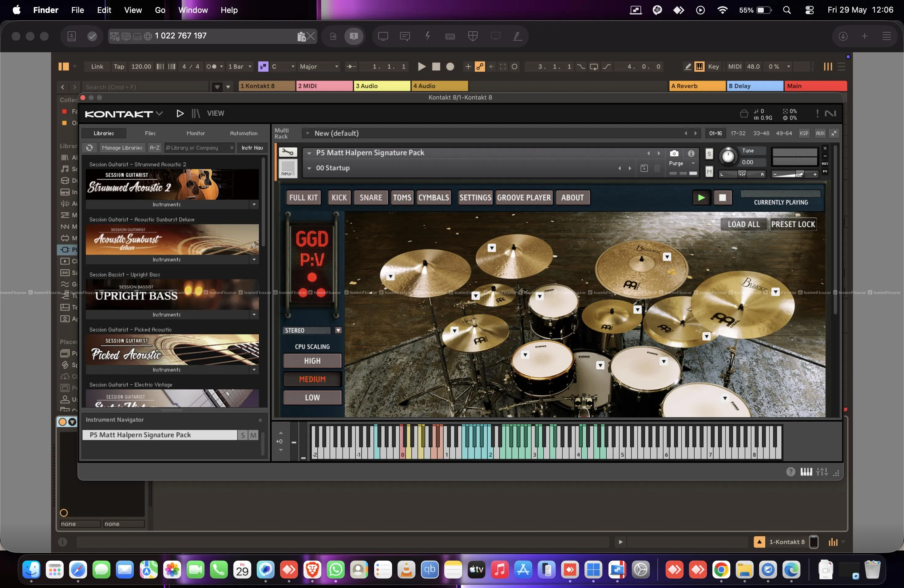Open P5 Matt Halpern instrument dropdown

(x=309, y=153)
